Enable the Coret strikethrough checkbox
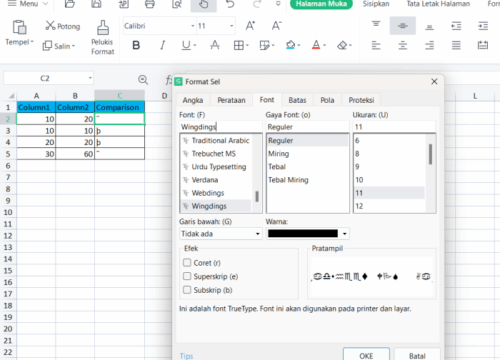The width and height of the screenshot is (500, 360). tap(187, 263)
